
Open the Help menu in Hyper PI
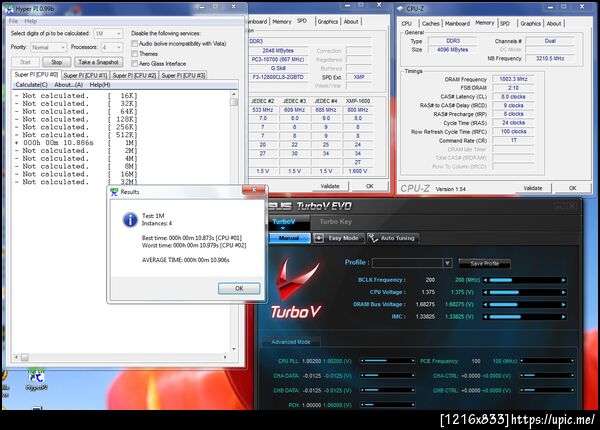coord(31,21)
